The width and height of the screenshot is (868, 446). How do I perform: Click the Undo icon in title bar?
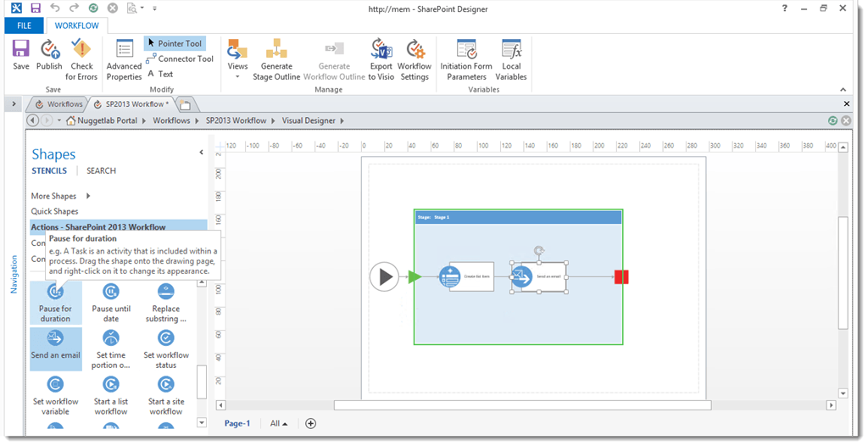[55, 8]
